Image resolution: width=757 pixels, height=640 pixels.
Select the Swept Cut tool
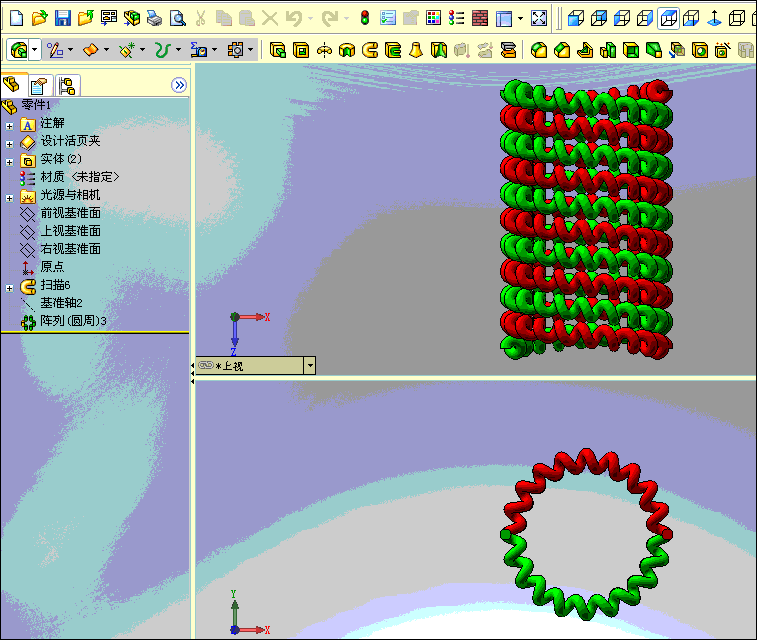[393, 50]
